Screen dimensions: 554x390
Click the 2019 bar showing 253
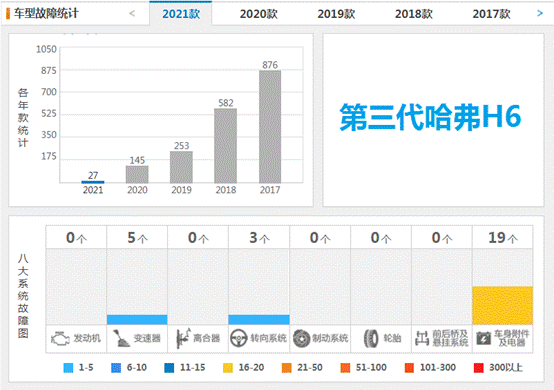(x=181, y=167)
